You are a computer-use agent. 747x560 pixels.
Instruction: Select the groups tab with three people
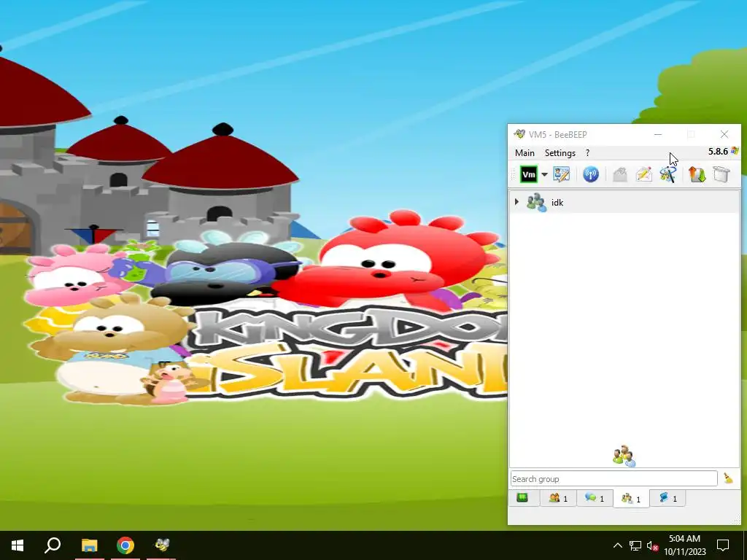pos(631,499)
